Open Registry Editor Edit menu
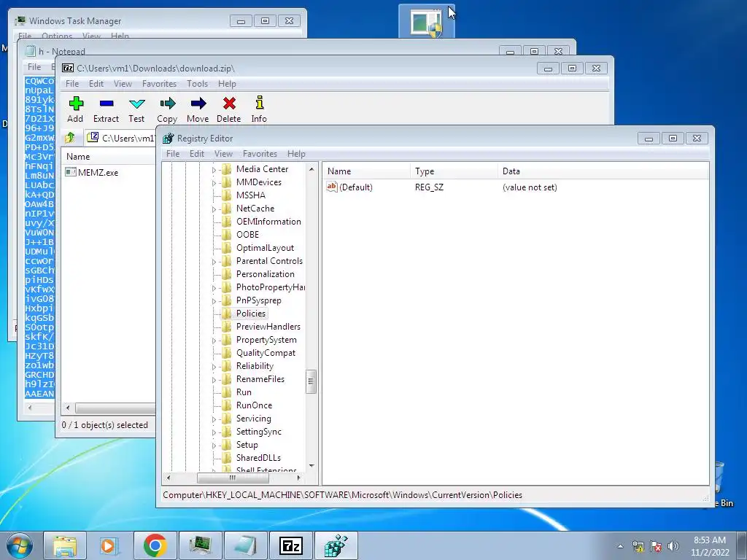 pos(197,154)
